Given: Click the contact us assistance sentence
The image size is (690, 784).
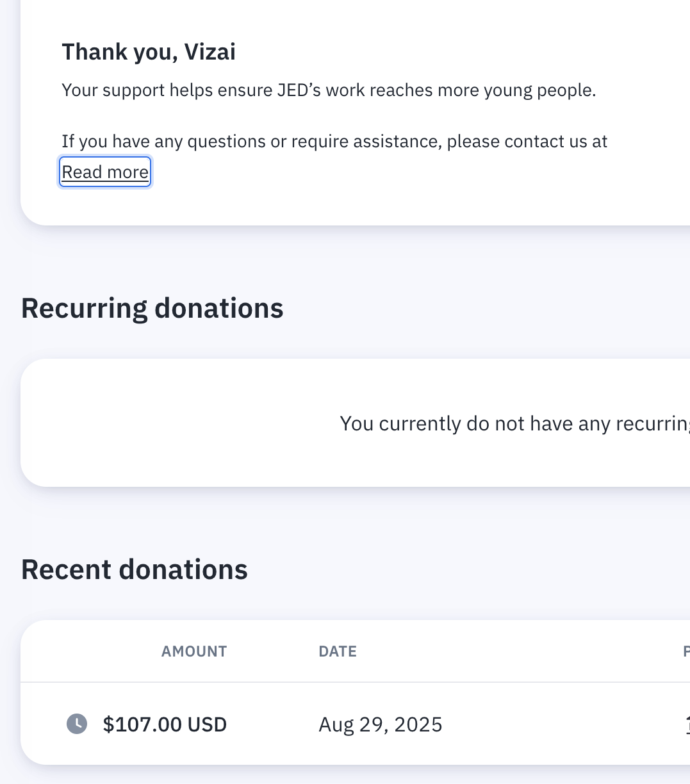Looking at the screenshot, I should point(334,142).
